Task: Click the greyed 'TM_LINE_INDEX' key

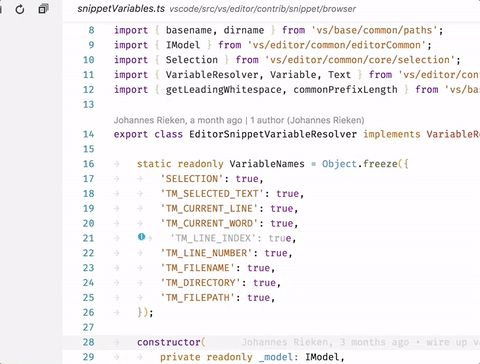Action: pos(213,238)
